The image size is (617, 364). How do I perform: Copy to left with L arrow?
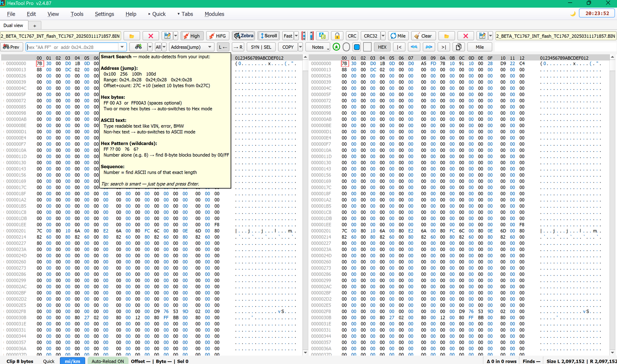pyautogui.click(x=223, y=47)
